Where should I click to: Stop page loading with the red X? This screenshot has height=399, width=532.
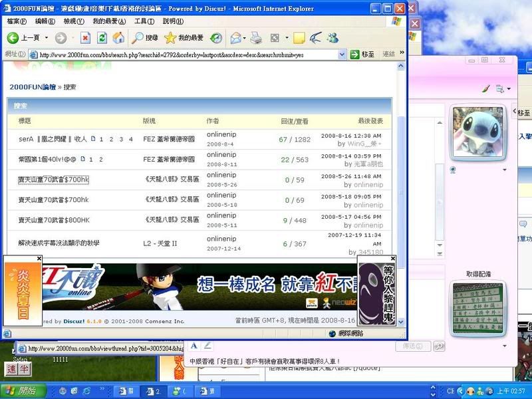click(86, 38)
